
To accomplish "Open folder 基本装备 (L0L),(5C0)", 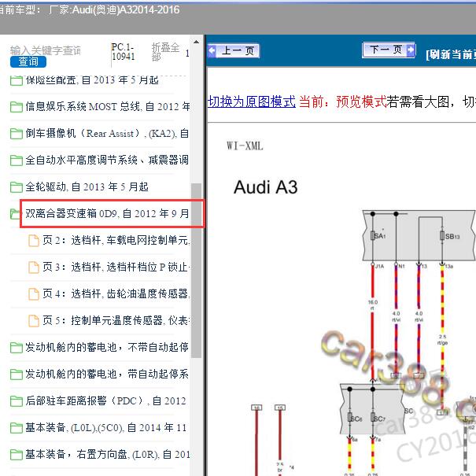I will tap(105, 427).
